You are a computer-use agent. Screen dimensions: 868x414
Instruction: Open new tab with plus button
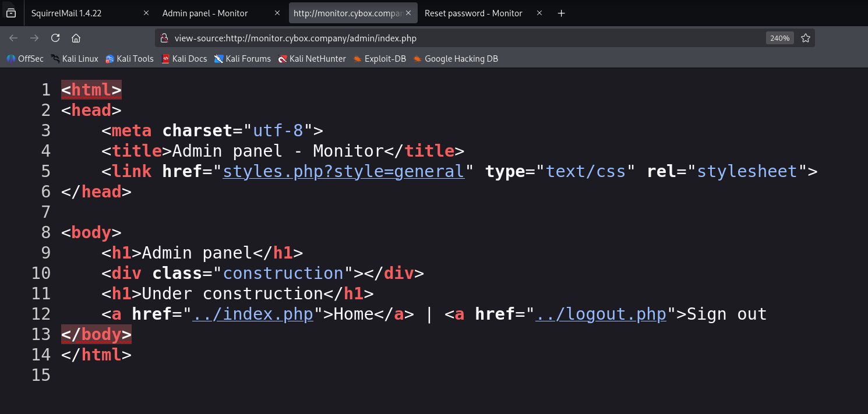pyautogui.click(x=561, y=13)
